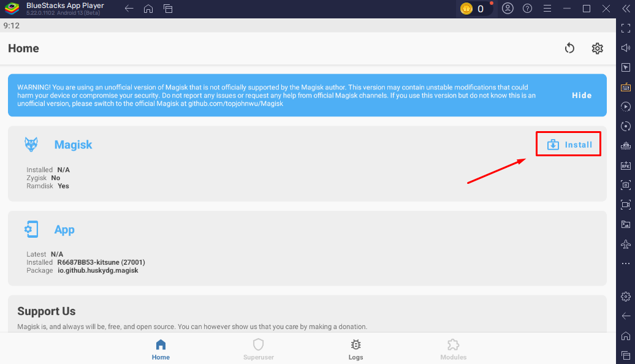Click the cursor lock icon in sidebar
The height and width of the screenshot is (364, 635).
[x=626, y=67]
